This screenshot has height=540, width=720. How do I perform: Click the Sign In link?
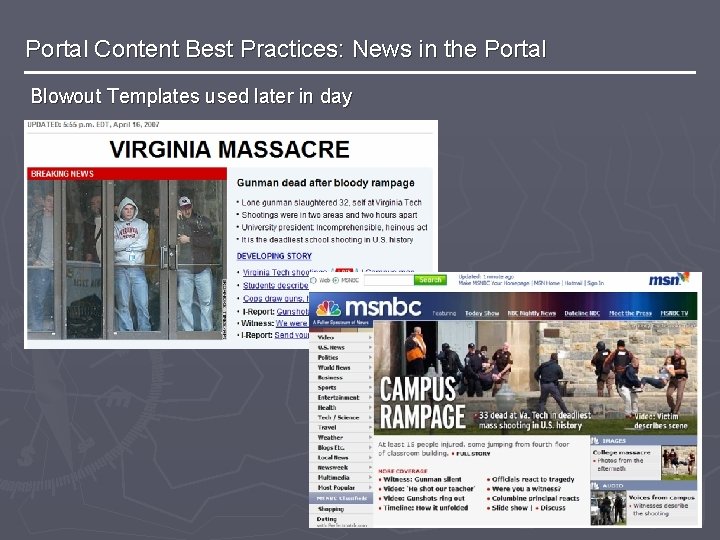pos(596,283)
